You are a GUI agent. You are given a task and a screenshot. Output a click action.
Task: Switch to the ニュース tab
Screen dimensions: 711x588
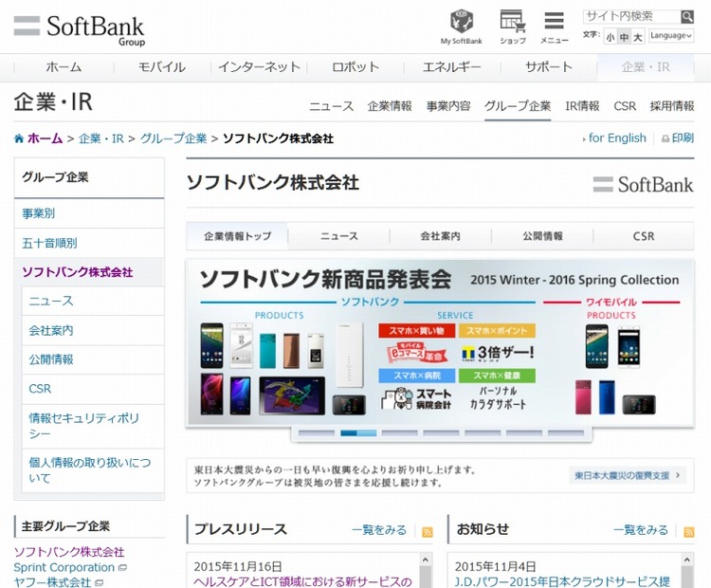pyautogui.click(x=339, y=236)
